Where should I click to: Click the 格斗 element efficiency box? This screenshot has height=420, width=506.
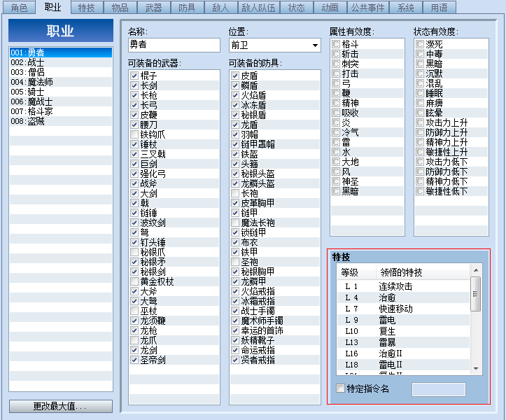point(336,44)
